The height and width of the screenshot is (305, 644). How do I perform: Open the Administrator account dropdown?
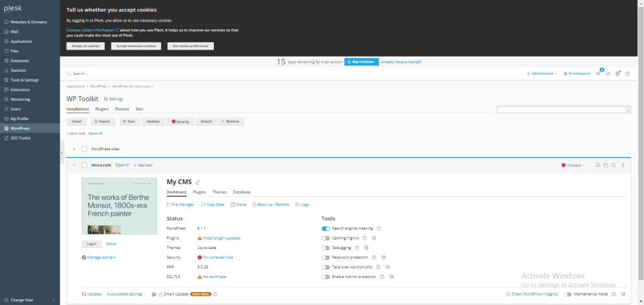point(541,74)
